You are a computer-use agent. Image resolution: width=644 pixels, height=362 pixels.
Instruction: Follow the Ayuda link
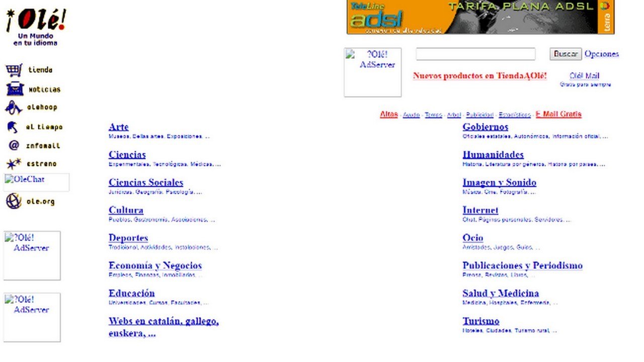pos(411,115)
